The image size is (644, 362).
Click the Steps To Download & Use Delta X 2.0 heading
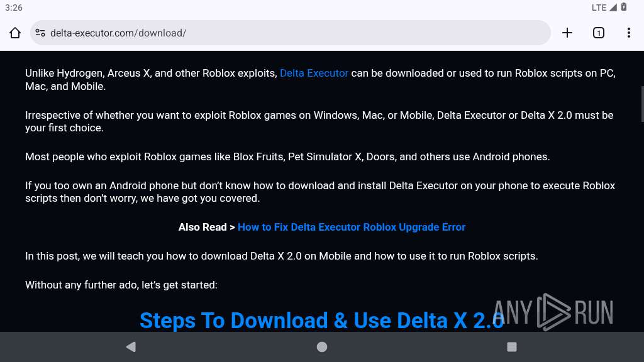click(x=322, y=321)
